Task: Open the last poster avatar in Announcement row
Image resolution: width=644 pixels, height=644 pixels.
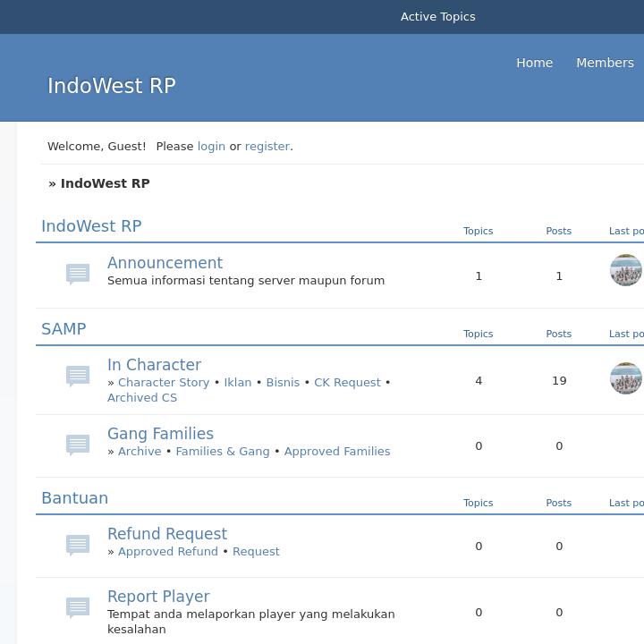Action: (x=625, y=270)
